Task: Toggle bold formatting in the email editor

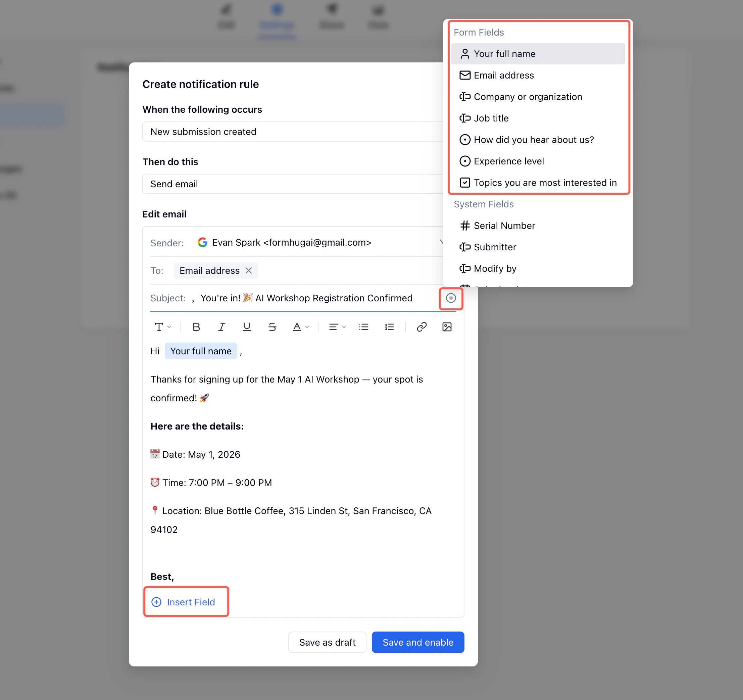Action: click(x=196, y=327)
